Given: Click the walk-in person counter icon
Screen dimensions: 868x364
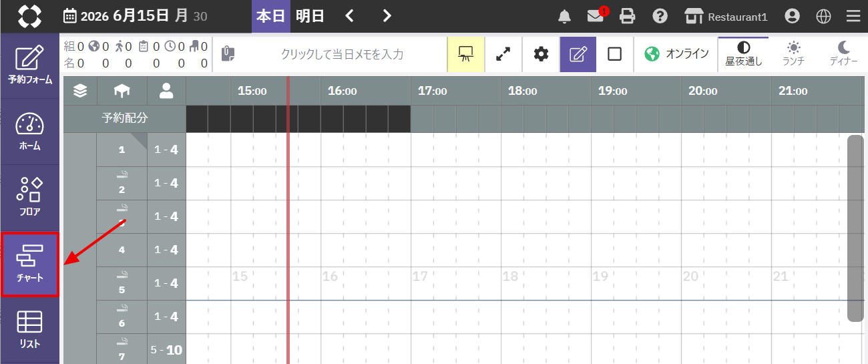Looking at the screenshot, I should 120,47.
